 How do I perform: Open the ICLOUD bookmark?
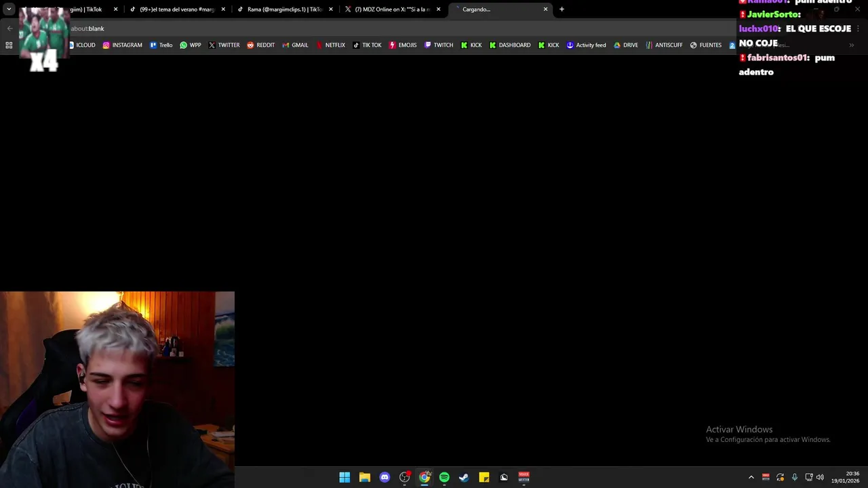click(x=82, y=45)
